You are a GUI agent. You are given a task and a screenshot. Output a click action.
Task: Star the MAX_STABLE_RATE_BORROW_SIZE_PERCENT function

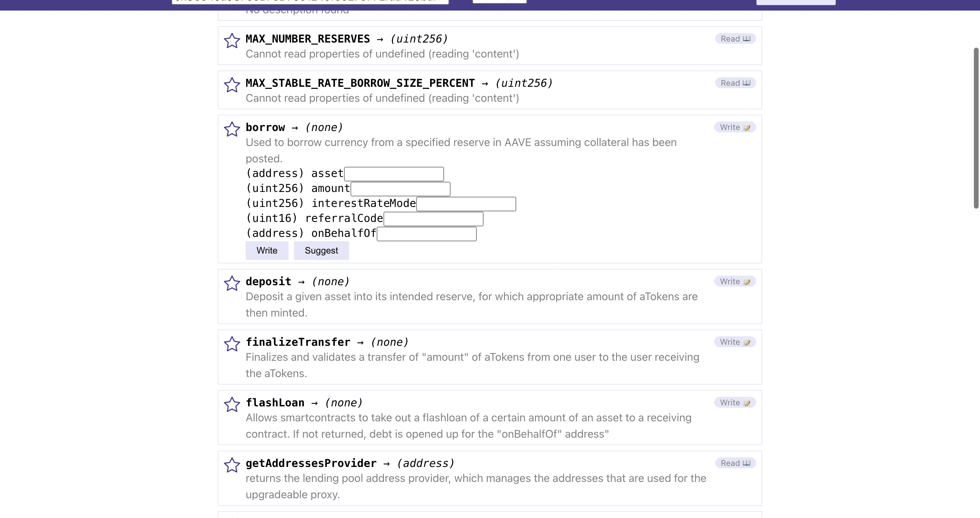pyautogui.click(x=232, y=85)
